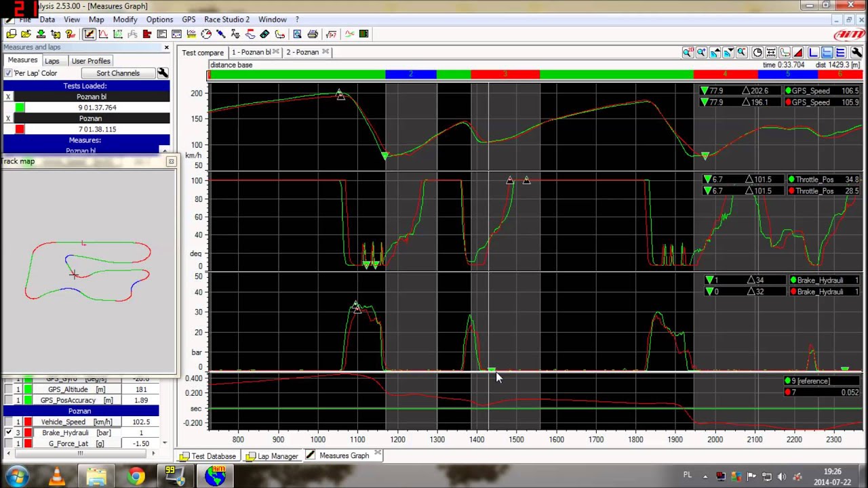Image resolution: width=868 pixels, height=488 pixels.
Task: Toggle the X box beside Poznan test
Action: [x=8, y=118]
